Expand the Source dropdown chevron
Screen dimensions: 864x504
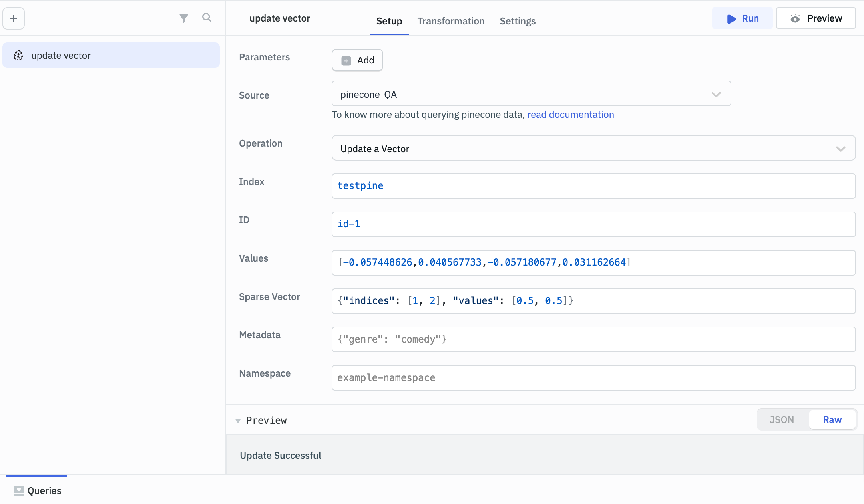716,95
